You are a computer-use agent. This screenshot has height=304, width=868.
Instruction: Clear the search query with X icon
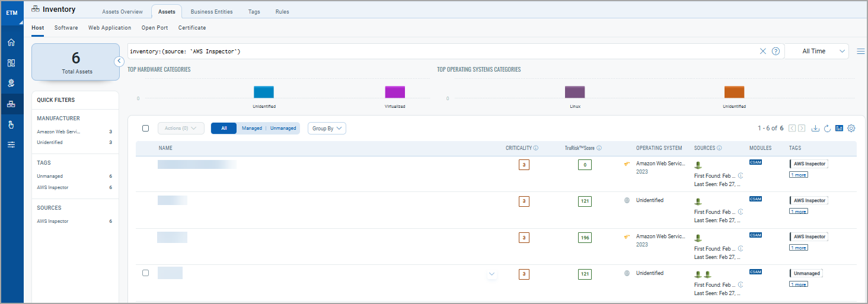(x=763, y=51)
